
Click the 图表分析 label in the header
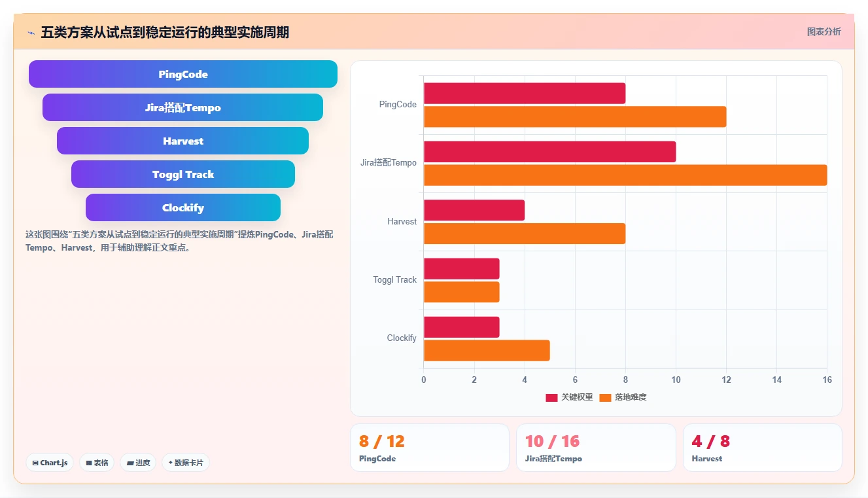pos(824,31)
